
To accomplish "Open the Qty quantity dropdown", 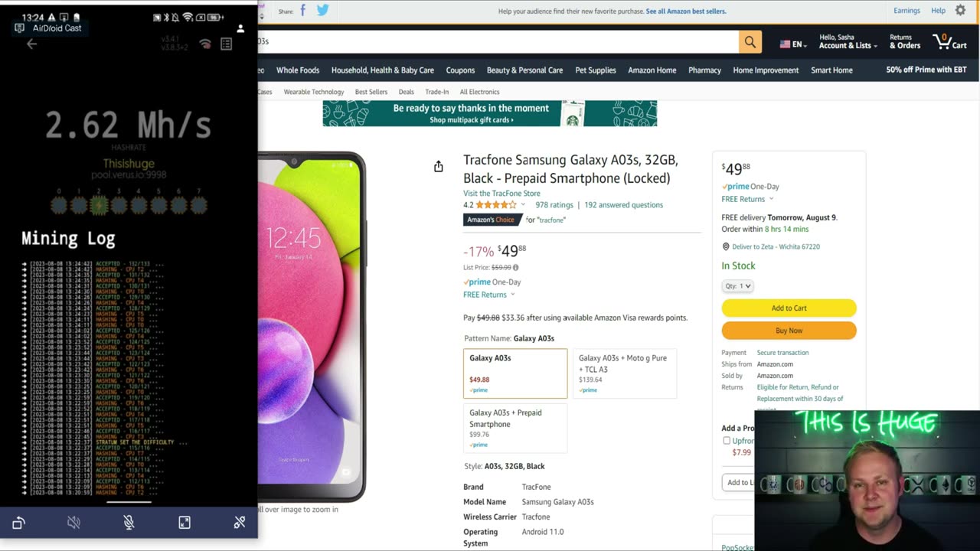I will 738,286.
